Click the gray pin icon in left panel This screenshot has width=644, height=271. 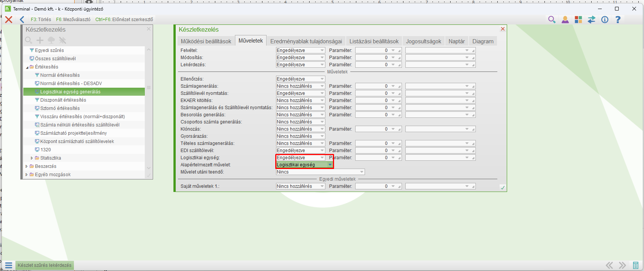63,40
